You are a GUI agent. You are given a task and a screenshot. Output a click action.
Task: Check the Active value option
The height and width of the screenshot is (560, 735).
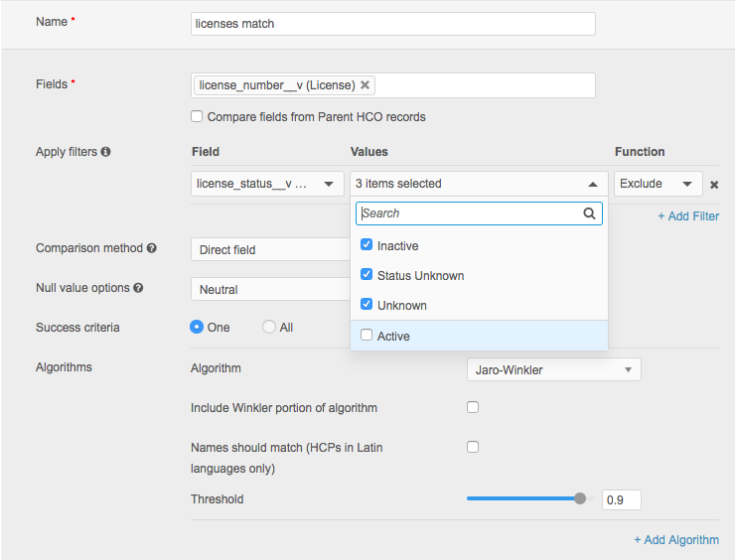(x=367, y=336)
